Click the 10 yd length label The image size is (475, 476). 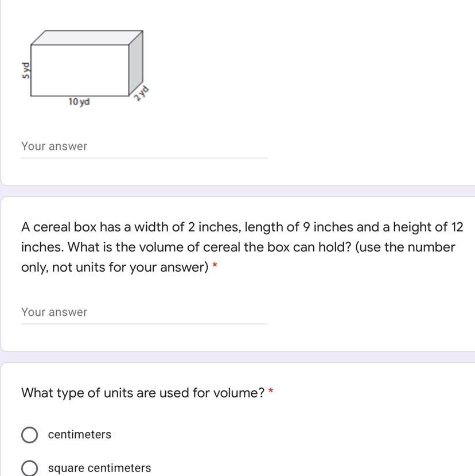tap(79, 102)
